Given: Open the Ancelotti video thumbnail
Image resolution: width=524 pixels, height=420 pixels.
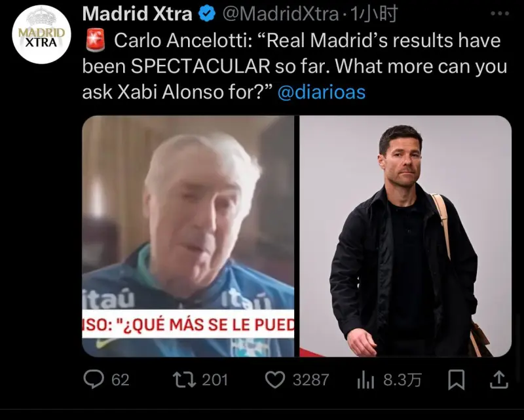Looking at the screenshot, I should tap(188, 236).
